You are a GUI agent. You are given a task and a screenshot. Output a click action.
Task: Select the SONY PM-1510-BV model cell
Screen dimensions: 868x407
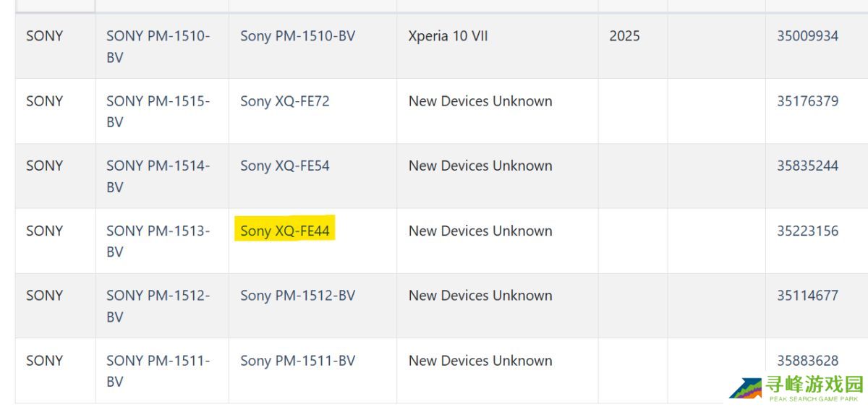(x=158, y=46)
